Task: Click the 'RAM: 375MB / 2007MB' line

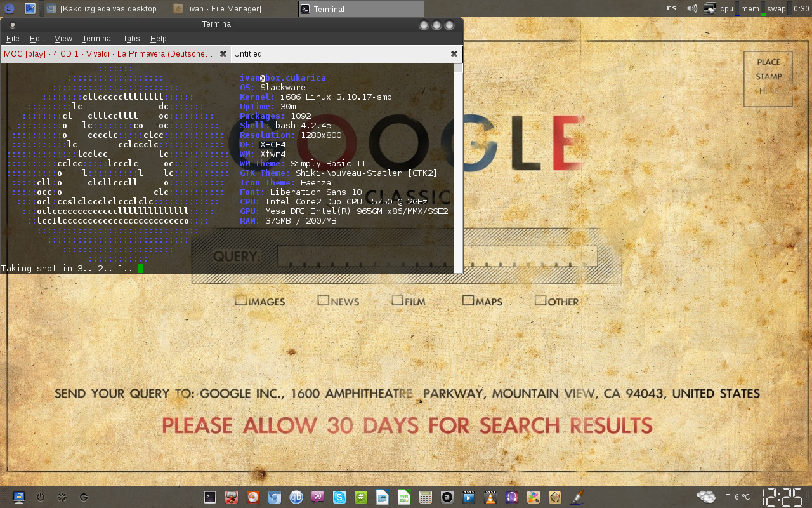Action: point(288,221)
